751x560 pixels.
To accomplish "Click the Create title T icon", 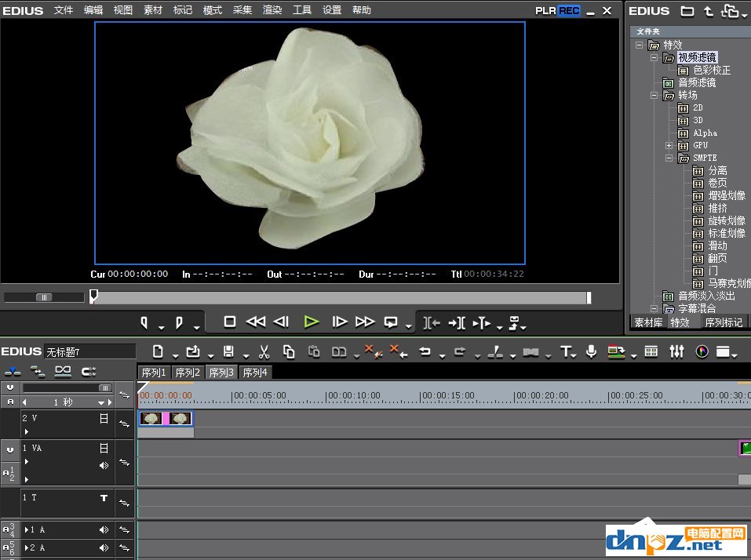I will [x=566, y=352].
